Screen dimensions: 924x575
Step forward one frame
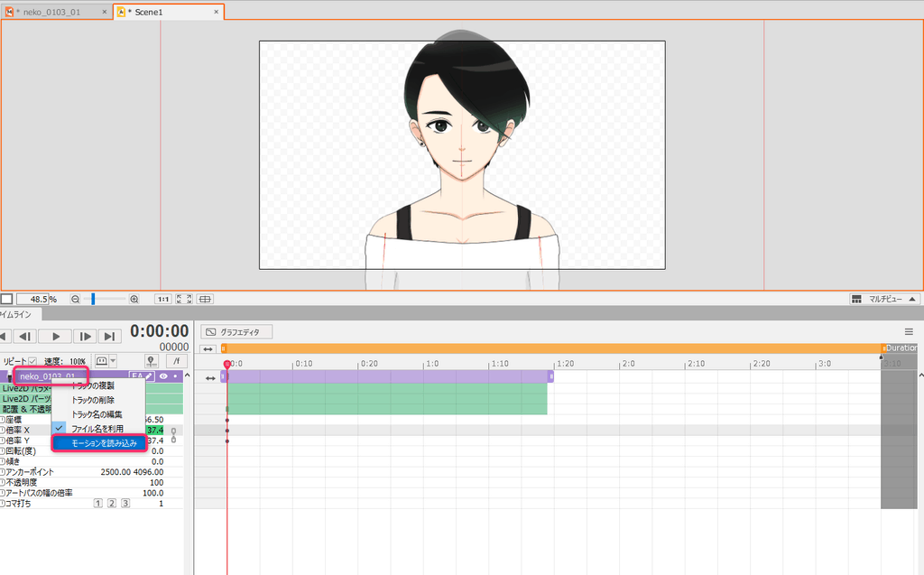(x=84, y=336)
